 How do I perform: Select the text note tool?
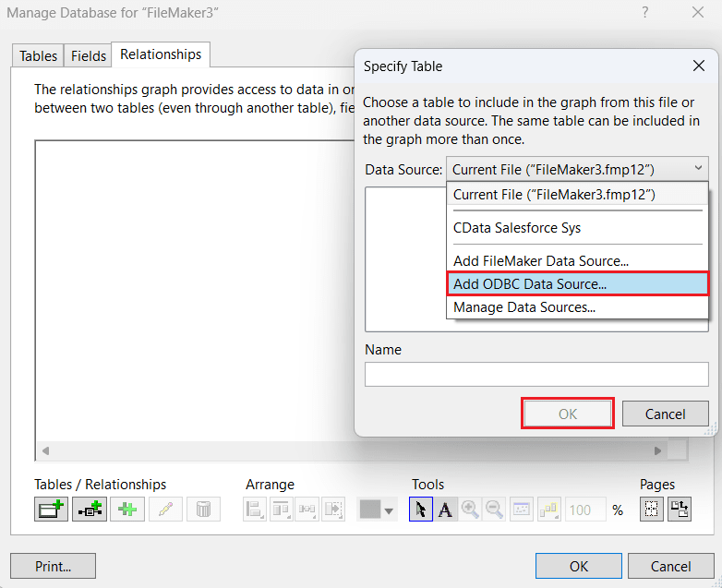pos(445,510)
